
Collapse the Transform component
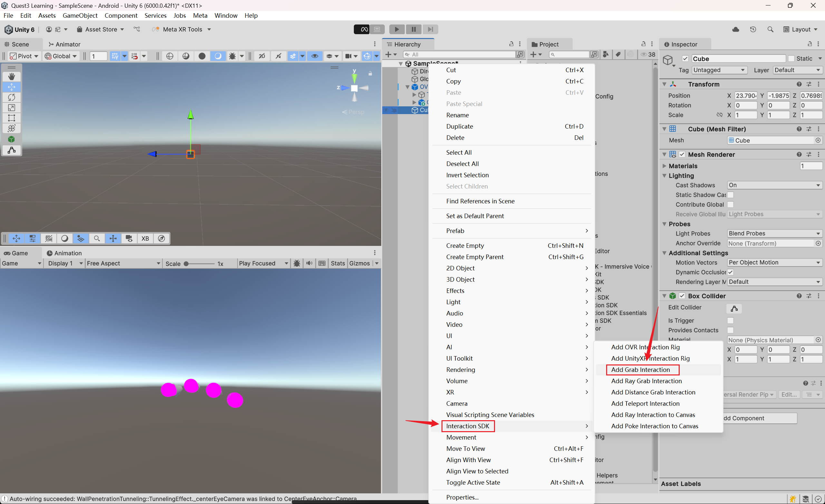point(664,84)
